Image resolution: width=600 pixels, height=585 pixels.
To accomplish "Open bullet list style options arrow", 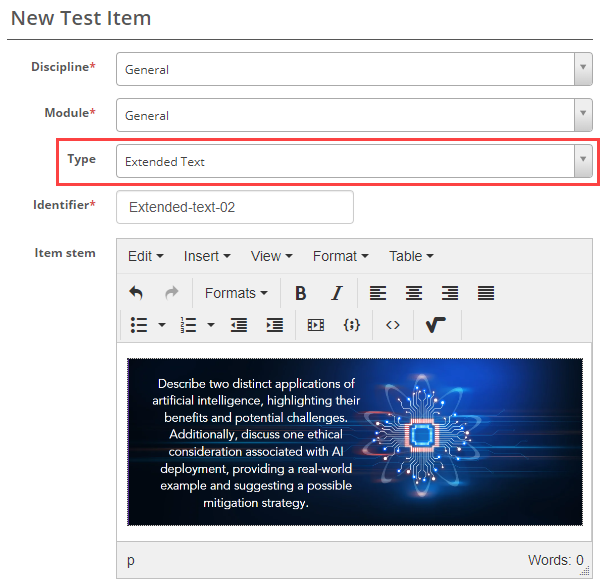I will click(162, 325).
